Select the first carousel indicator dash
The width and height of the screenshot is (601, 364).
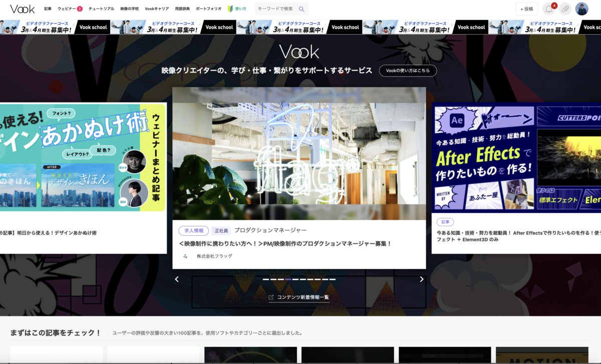pos(266,279)
